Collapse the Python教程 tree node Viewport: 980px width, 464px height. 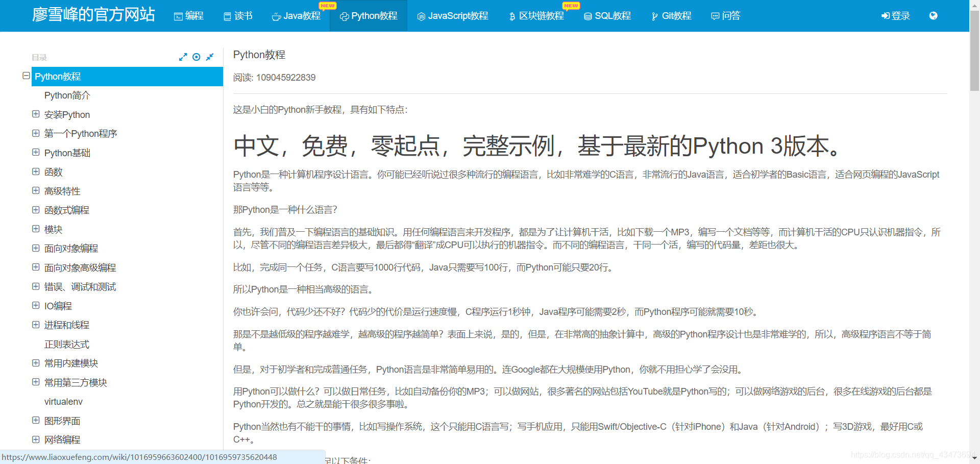(26, 76)
